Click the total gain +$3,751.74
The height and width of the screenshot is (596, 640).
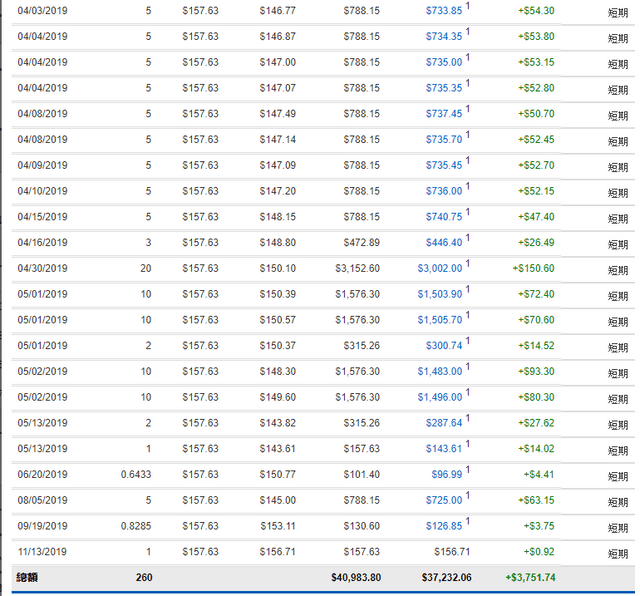point(531,577)
